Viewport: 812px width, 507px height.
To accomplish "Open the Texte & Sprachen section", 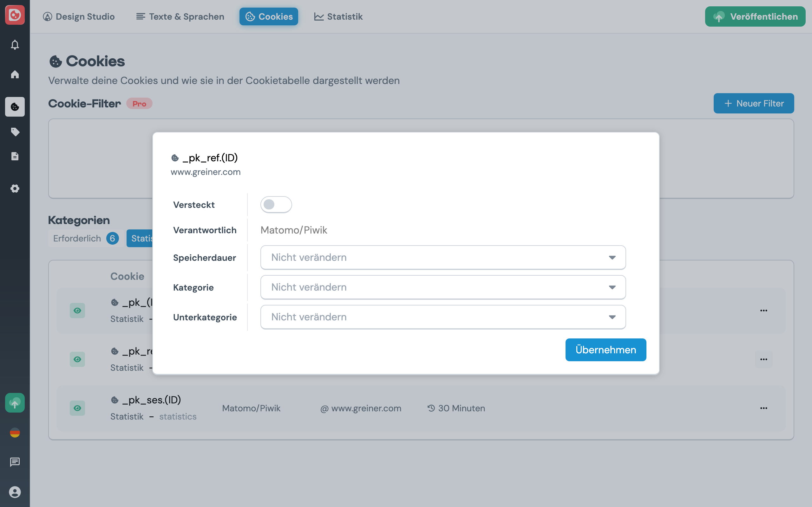I will coord(180,16).
